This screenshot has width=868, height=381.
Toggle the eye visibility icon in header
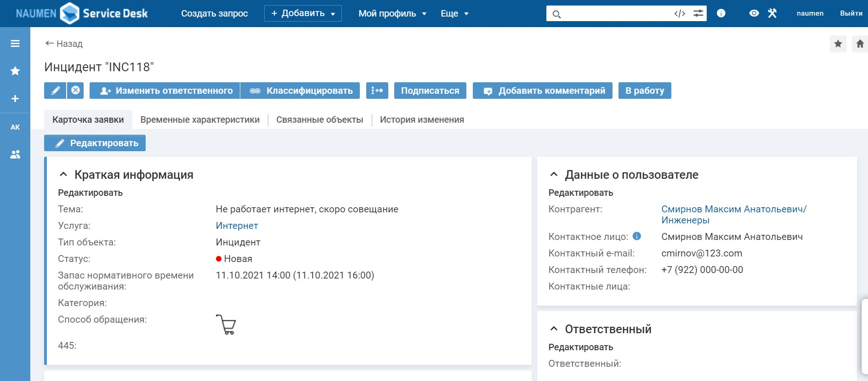754,13
